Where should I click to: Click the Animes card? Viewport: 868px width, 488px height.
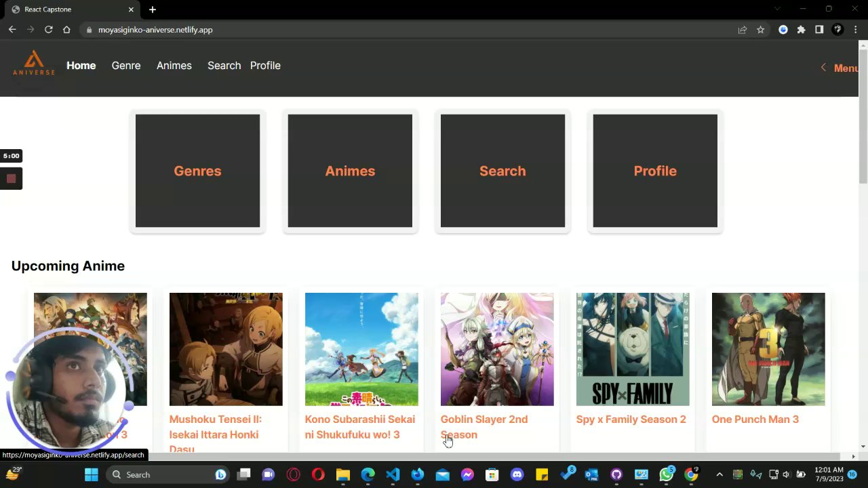[350, 171]
